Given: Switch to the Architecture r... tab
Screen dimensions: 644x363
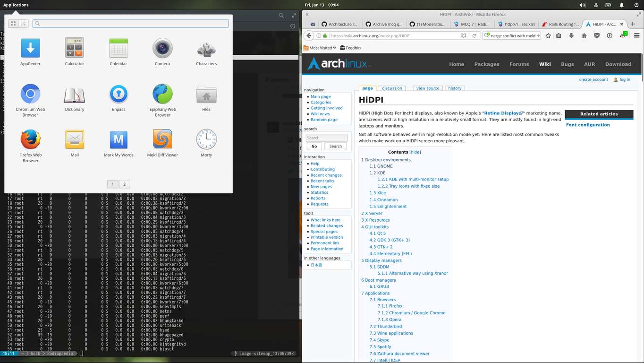Looking at the screenshot, I should click(x=339, y=24).
